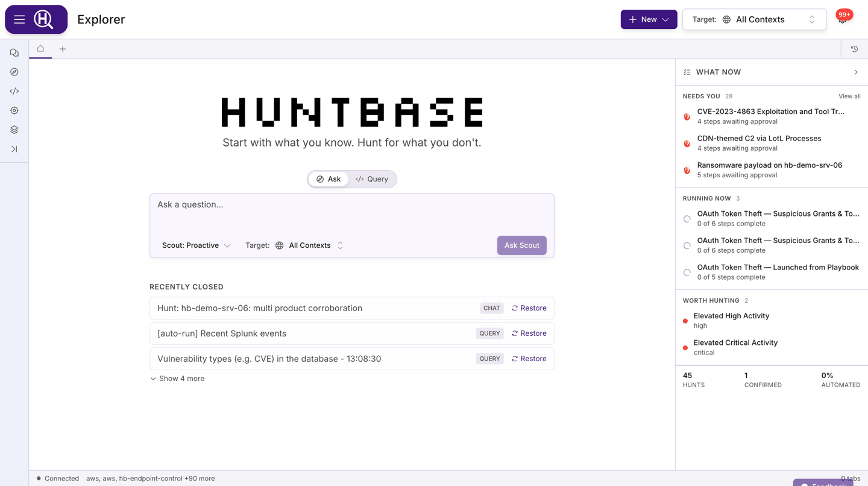The height and width of the screenshot is (486, 868).
Task: Open the stacked layers icon in the sidebar
Action: (x=14, y=130)
